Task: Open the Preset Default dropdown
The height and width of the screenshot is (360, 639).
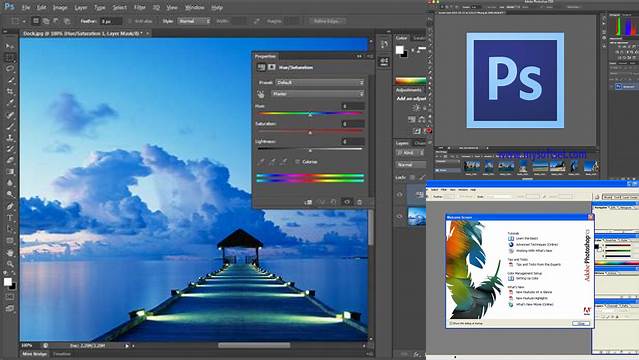Action: click(x=320, y=82)
